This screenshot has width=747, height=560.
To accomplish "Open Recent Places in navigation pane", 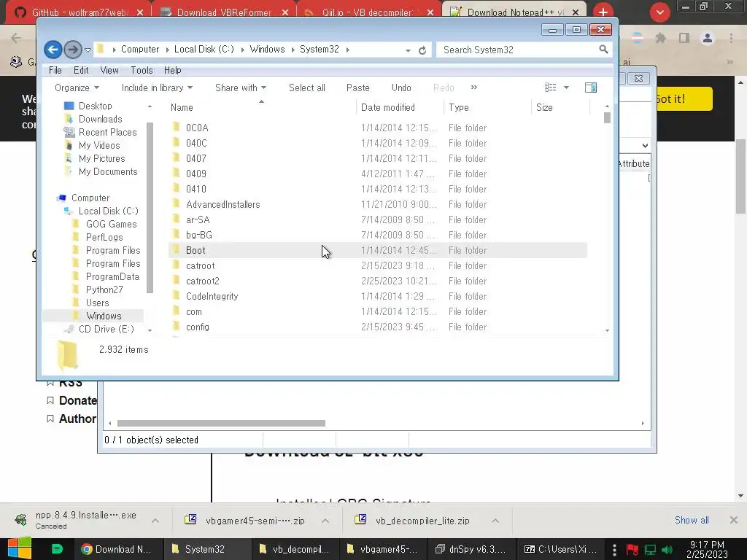I will [x=107, y=132].
